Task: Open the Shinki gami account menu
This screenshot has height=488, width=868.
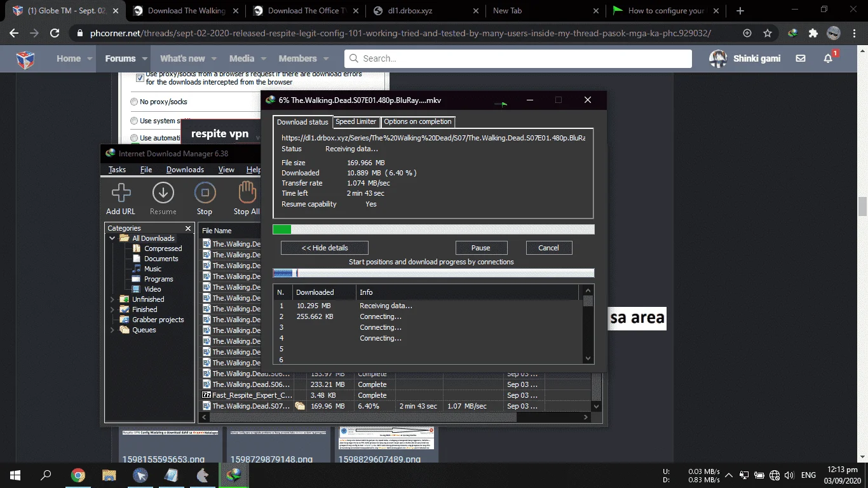Action: (x=745, y=58)
